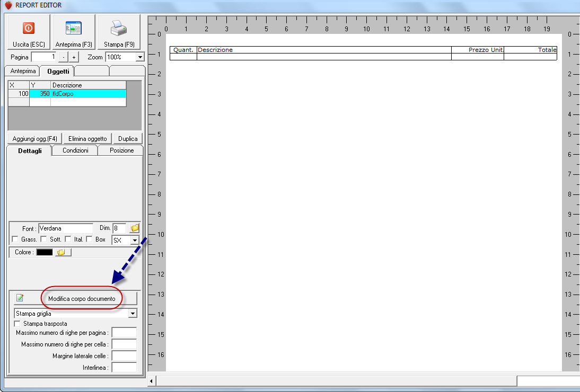Toggle the Stampa trasposta checkbox
The height and width of the screenshot is (392, 580).
pyautogui.click(x=17, y=324)
